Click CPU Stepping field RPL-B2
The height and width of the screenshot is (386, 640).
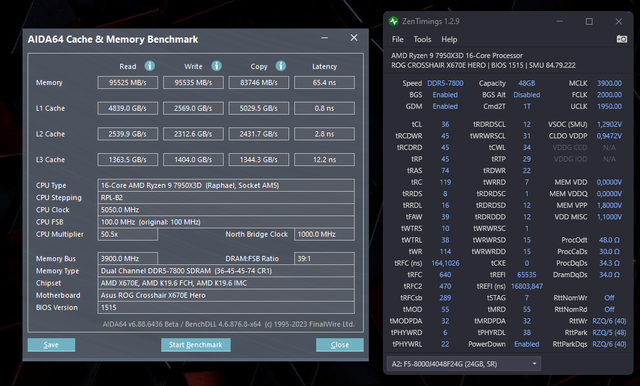click(x=226, y=197)
